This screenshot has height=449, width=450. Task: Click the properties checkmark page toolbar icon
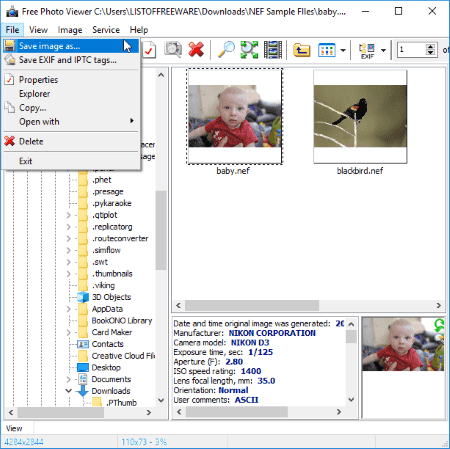(149, 50)
